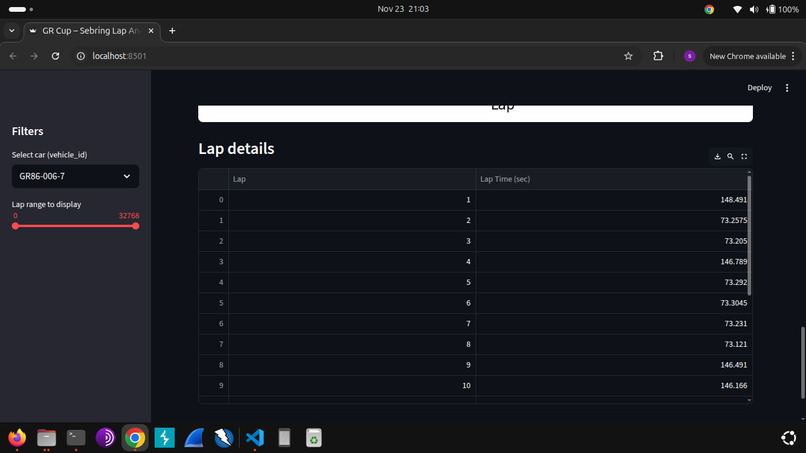Open the tab search dropdown arrow
The height and width of the screenshot is (453, 806).
11,31
